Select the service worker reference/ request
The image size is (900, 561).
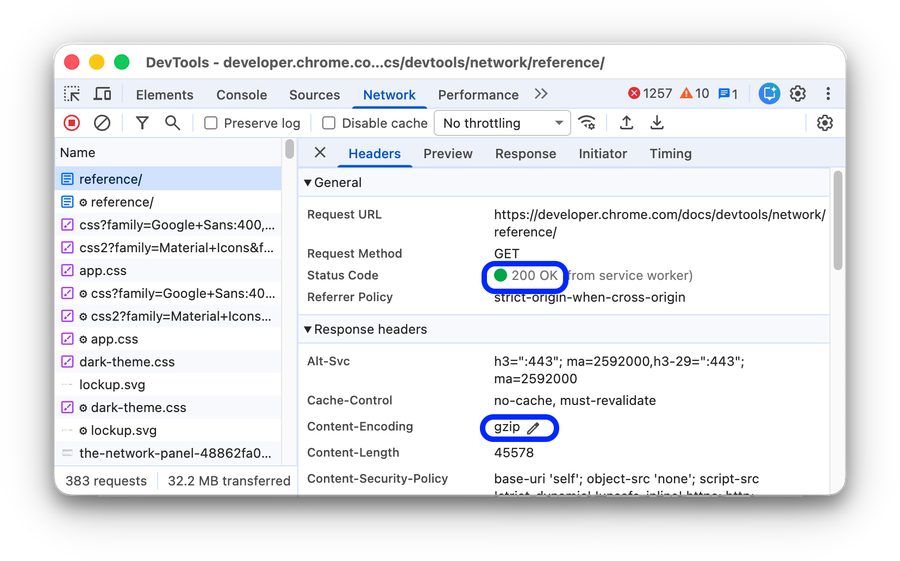pyautogui.click(x=168, y=202)
